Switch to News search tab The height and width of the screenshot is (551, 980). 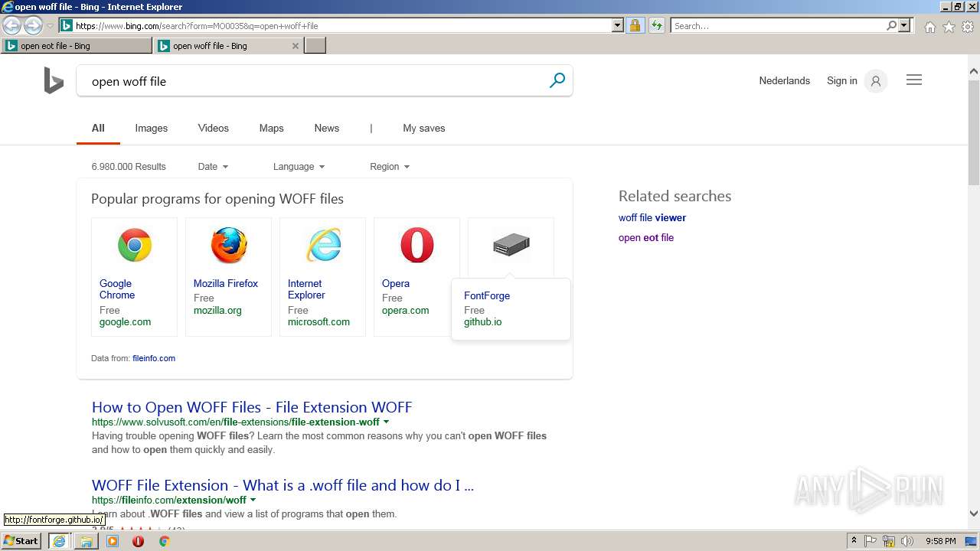coord(326,128)
